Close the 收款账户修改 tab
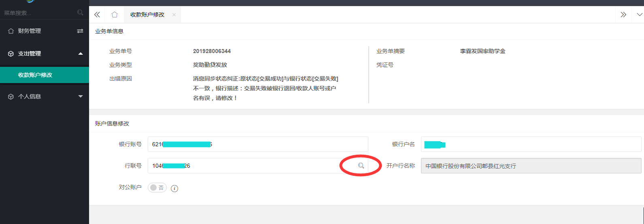This screenshot has height=224, width=644. click(174, 15)
